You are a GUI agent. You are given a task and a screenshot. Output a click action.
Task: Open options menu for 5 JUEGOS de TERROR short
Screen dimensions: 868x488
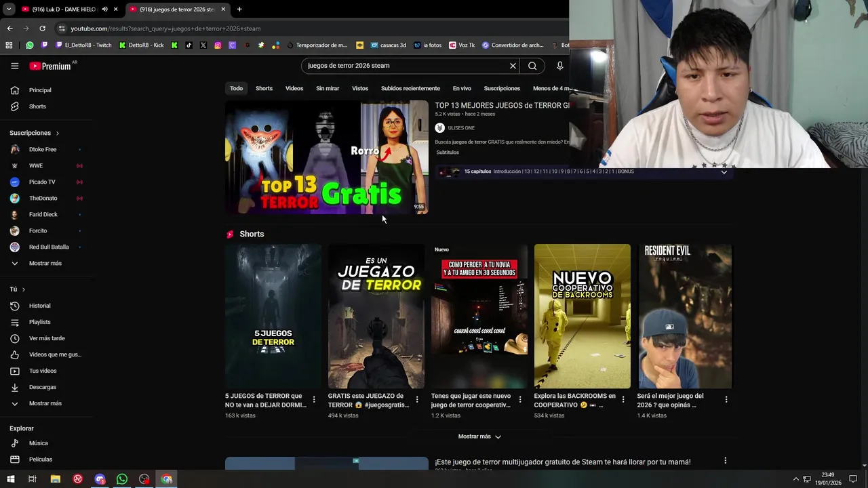pos(314,399)
